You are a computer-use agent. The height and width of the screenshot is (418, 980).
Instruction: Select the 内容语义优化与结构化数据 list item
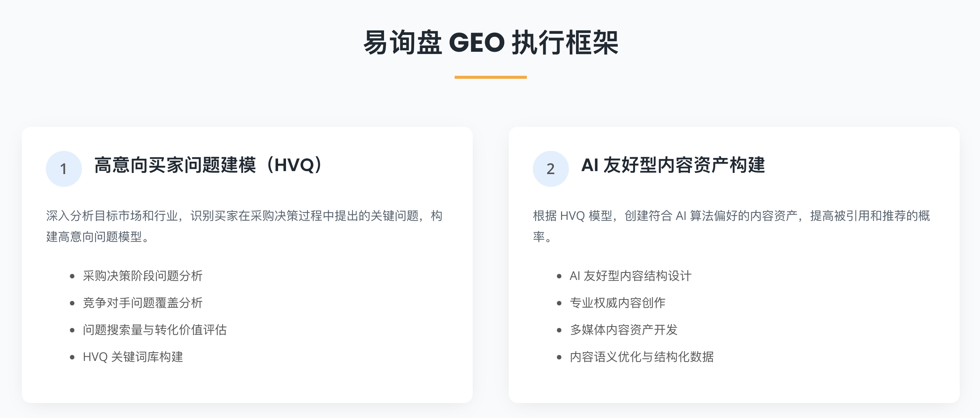click(641, 357)
